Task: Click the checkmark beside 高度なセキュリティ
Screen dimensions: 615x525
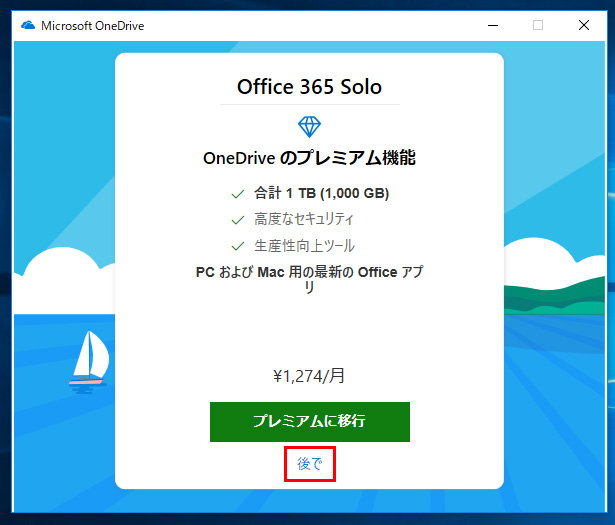Action: [238, 219]
